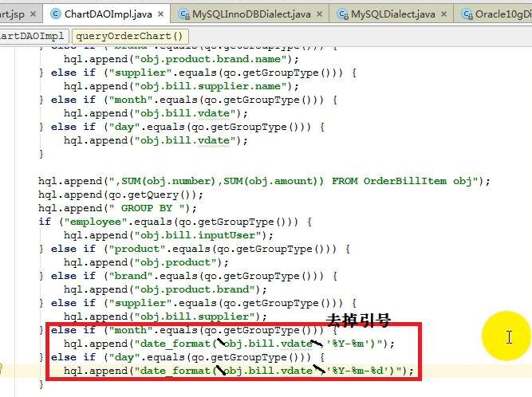Close the MySQLInnoDBDialect.java tab

click(x=320, y=14)
